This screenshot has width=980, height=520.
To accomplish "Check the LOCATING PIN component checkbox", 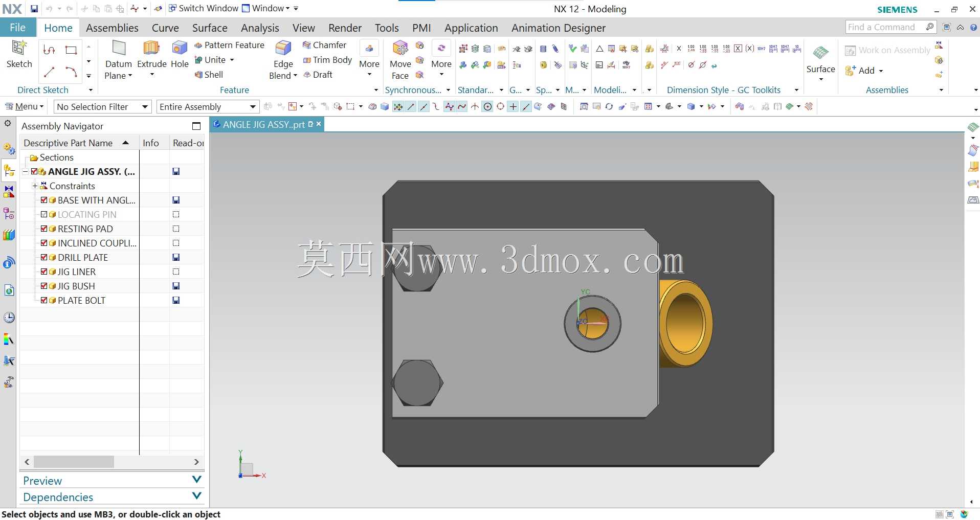I will click(x=44, y=214).
